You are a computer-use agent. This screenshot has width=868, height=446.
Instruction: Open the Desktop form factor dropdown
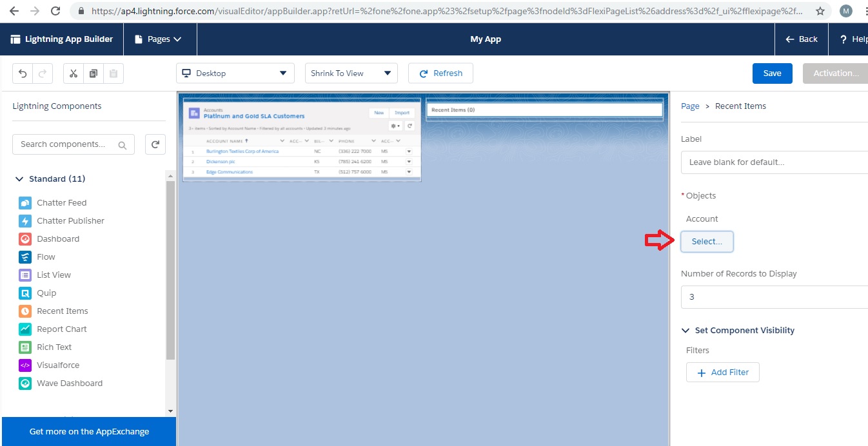pos(235,73)
